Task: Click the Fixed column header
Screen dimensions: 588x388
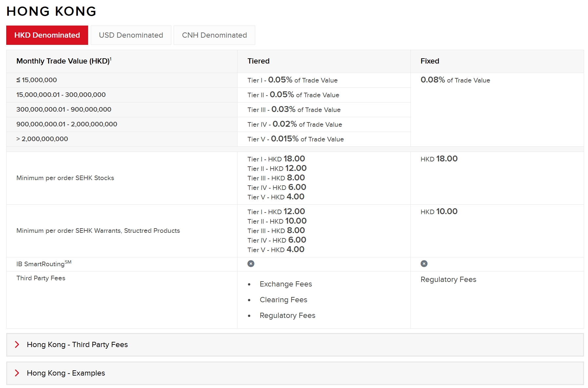Action: 430,61
